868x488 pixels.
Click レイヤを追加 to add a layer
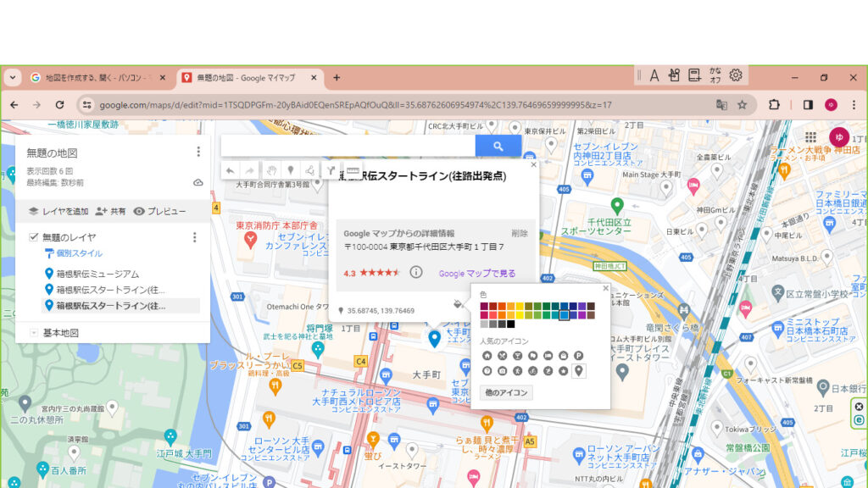click(x=58, y=211)
